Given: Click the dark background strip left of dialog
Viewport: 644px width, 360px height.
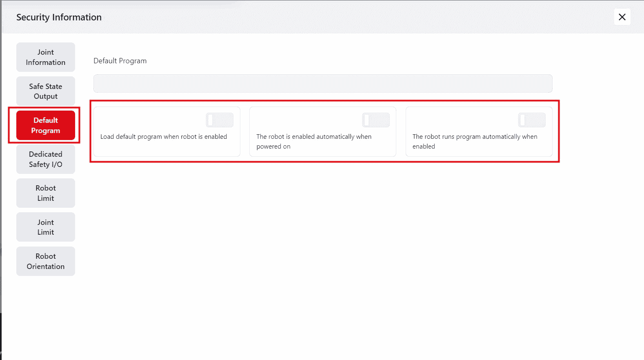Looking at the screenshot, I should point(0,335).
